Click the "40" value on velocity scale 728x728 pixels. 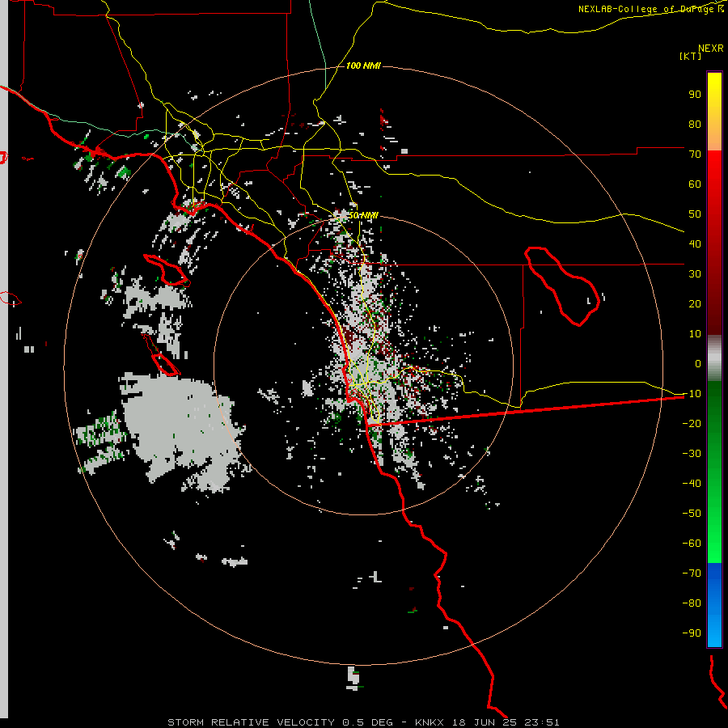pos(695,244)
